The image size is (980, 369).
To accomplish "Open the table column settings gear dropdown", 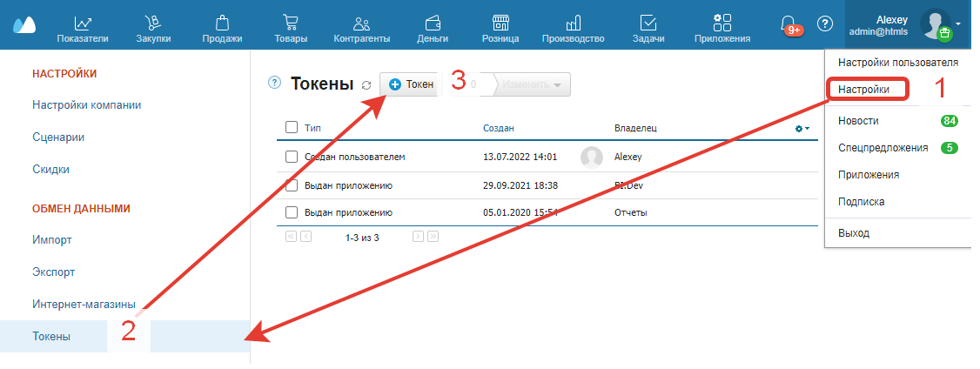I will tap(802, 129).
